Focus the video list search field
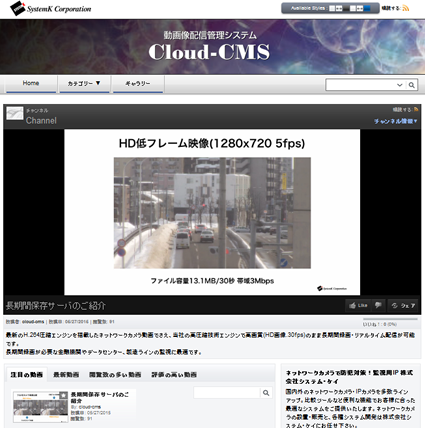425x428 pixels. point(227,393)
